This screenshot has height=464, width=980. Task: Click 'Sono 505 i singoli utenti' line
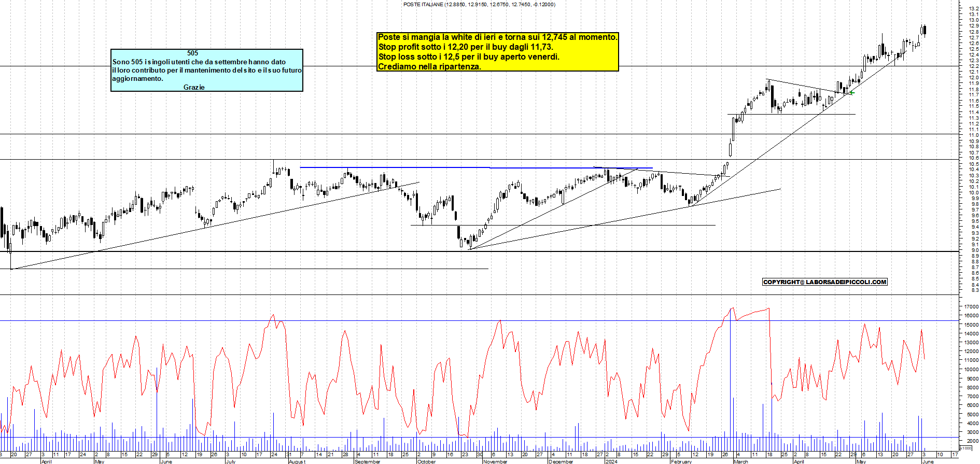[x=199, y=62]
